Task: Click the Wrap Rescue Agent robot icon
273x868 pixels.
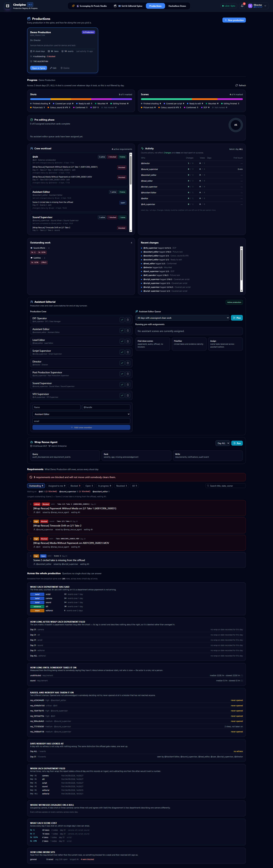Action: tap(31, 442)
